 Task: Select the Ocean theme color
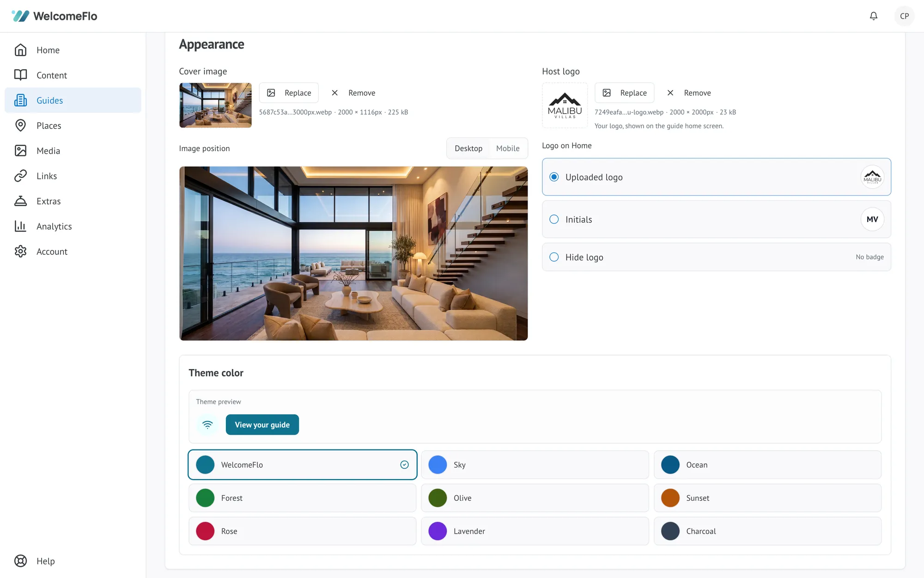point(767,465)
